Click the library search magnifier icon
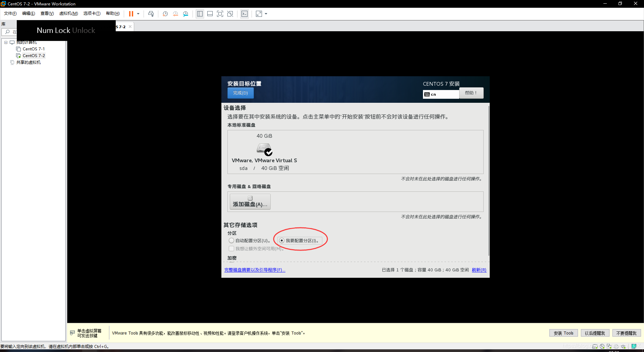 7,32
